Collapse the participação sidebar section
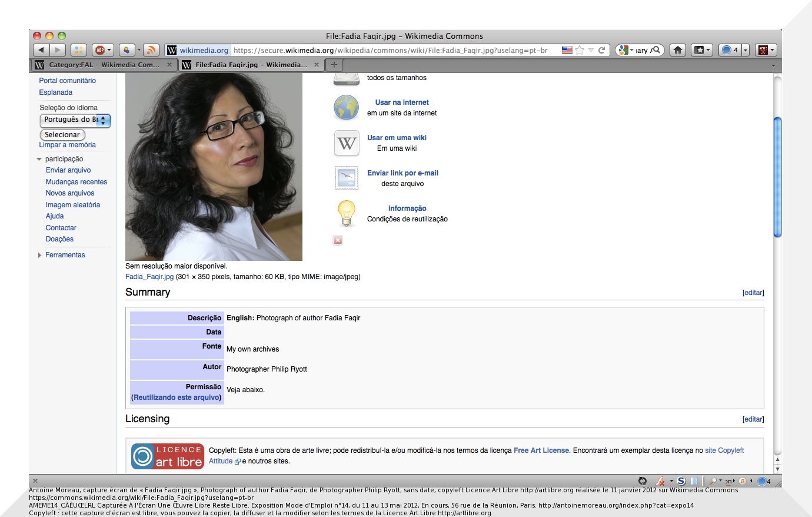This screenshot has width=812, height=517. [x=39, y=159]
